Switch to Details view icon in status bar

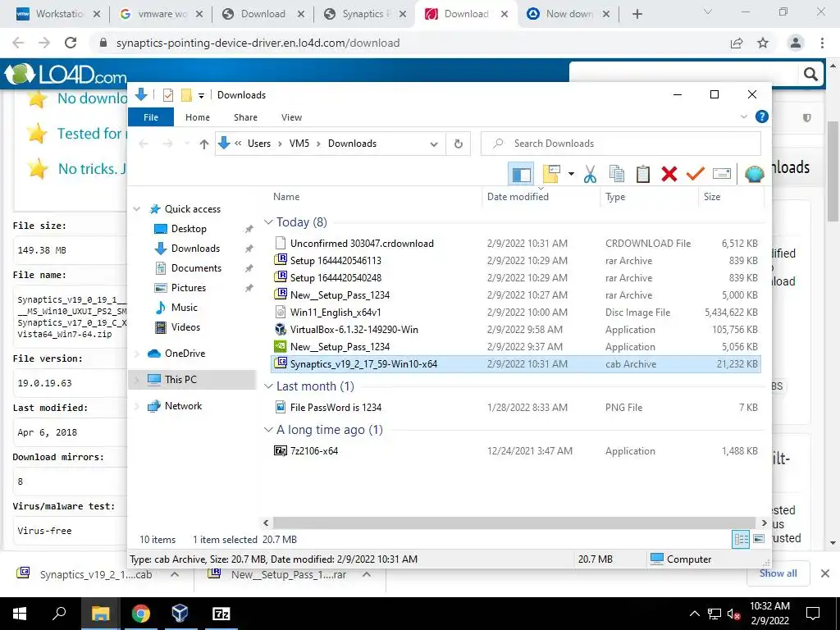(741, 539)
